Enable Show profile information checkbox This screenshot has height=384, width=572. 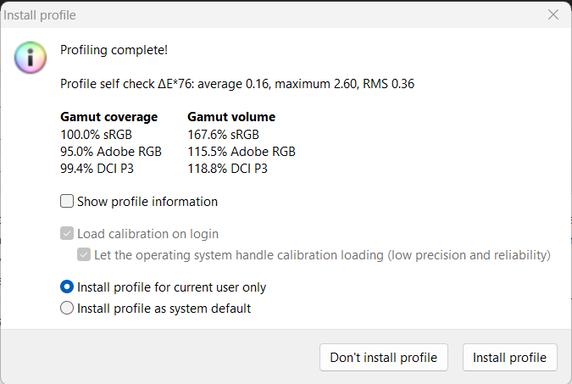pos(67,201)
